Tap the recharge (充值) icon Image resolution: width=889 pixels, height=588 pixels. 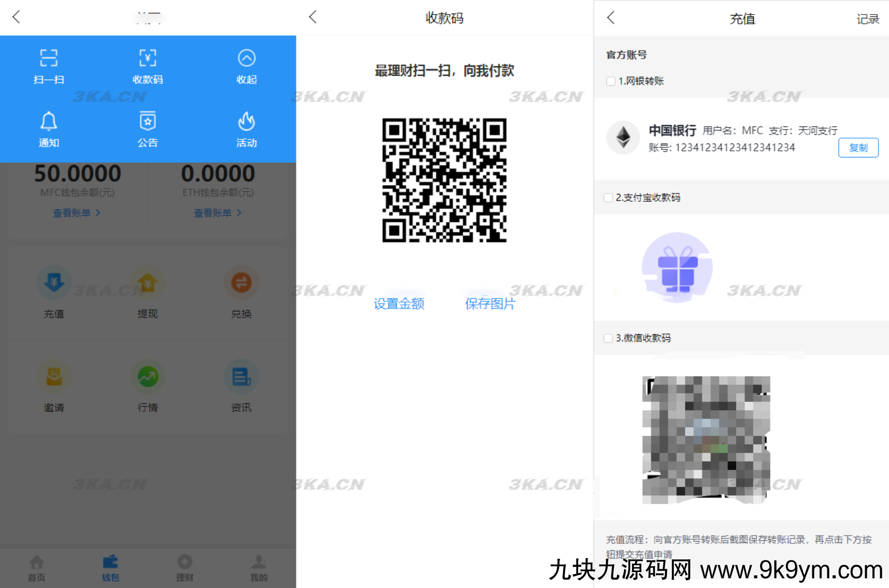pos(54,283)
